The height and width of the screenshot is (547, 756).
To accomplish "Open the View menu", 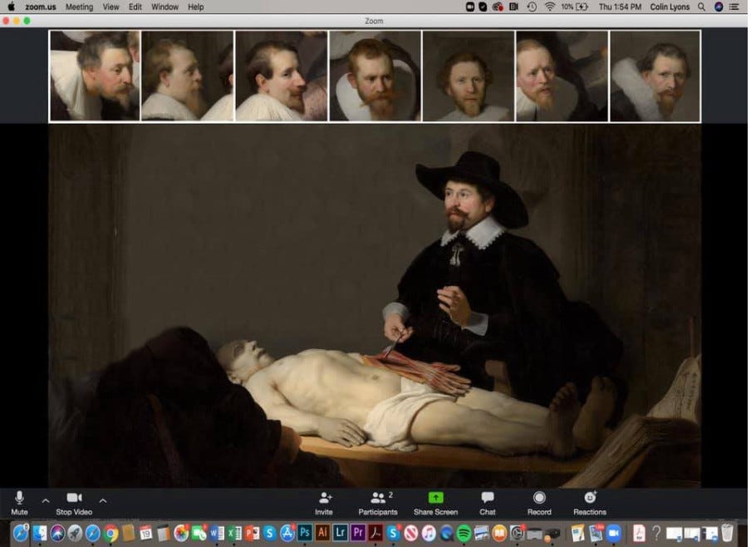I will [x=110, y=7].
